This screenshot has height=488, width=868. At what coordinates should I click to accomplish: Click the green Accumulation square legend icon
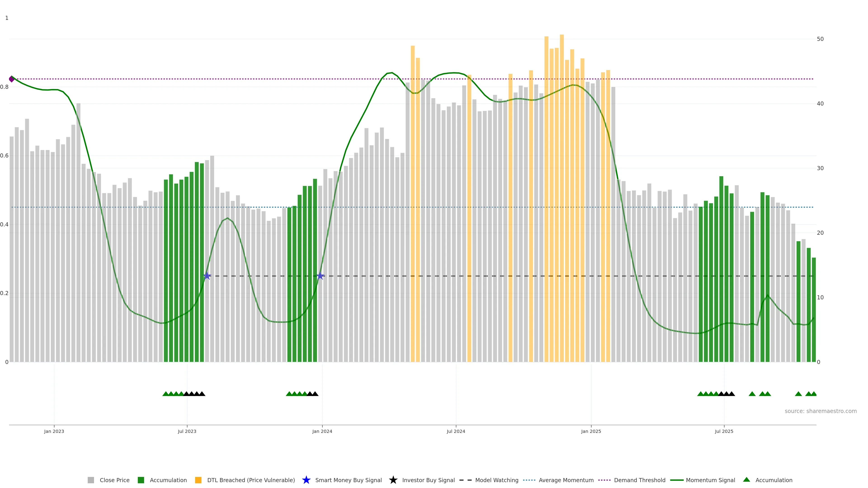click(141, 480)
